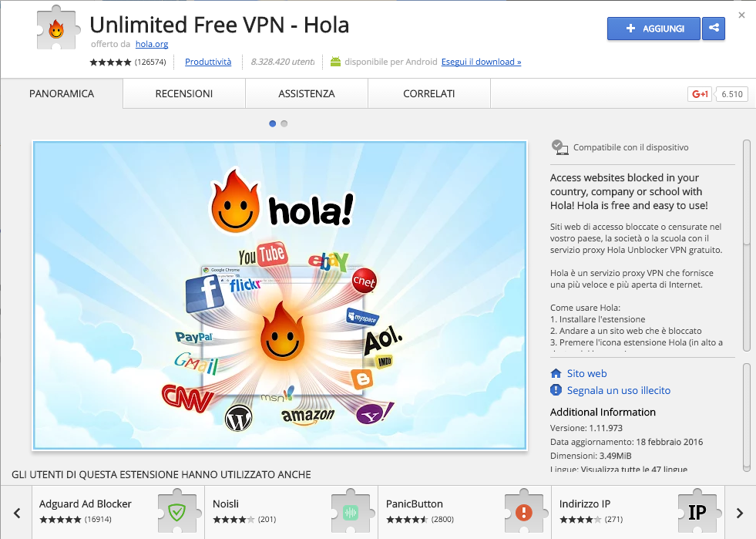Show previous related extensions with left arrow

click(17, 513)
